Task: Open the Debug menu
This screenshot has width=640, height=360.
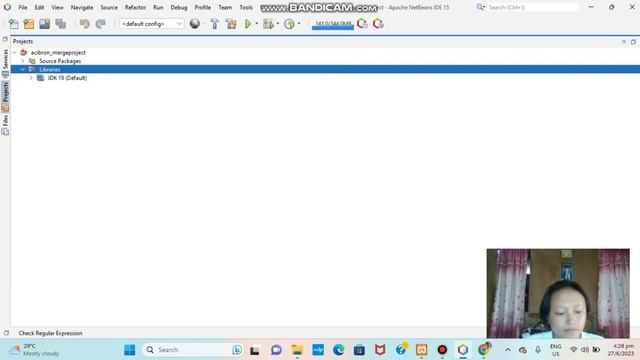Action: [x=179, y=7]
